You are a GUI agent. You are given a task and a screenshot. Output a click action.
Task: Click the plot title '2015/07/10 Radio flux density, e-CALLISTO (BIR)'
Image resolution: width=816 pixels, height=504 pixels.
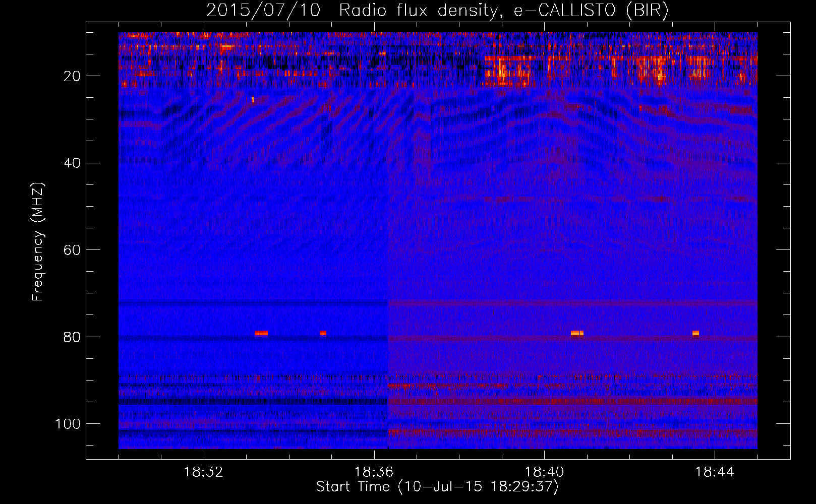pyautogui.click(x=437, y=10)
